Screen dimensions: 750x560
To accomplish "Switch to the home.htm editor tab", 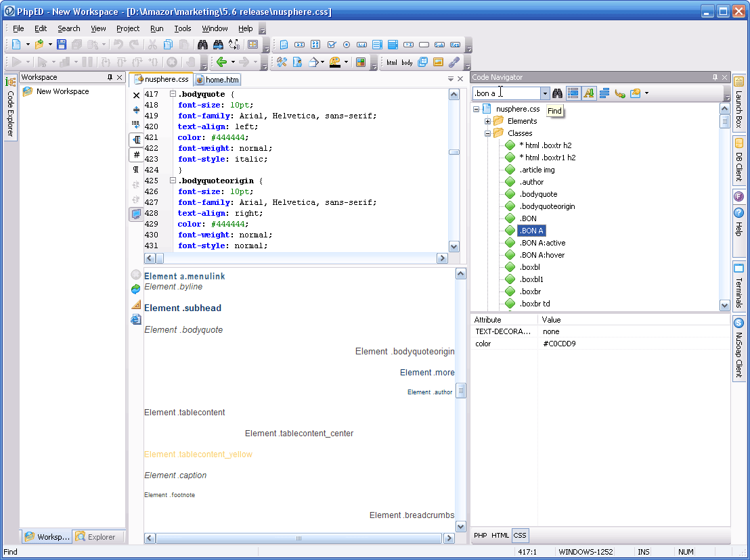I will point(218,80).
